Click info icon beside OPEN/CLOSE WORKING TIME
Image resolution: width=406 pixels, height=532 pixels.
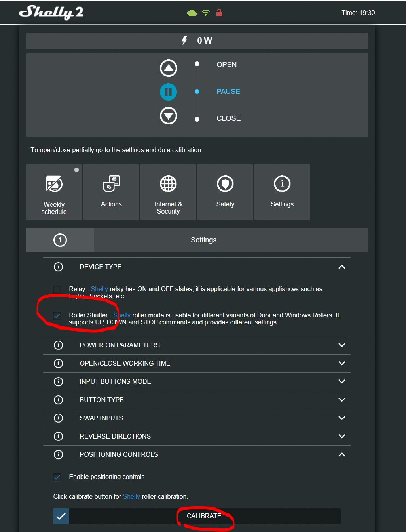(x=58, y=363)
